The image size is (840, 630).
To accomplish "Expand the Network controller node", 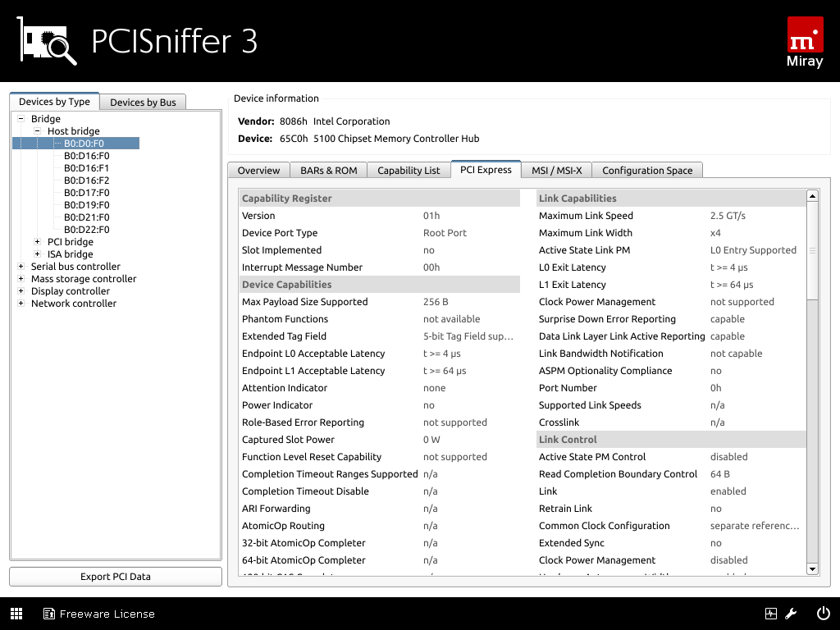I will coord(21,304).
